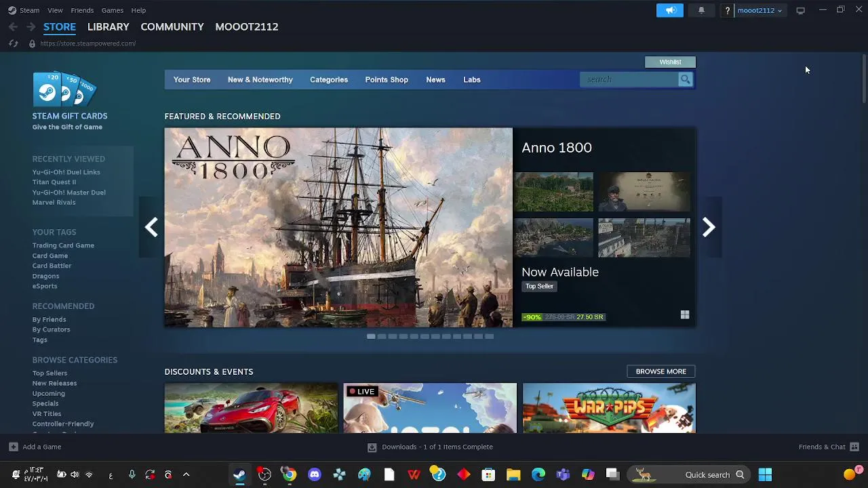
Task: Open the mooot2112 account dropdown
Action: [x=759, y=10]
